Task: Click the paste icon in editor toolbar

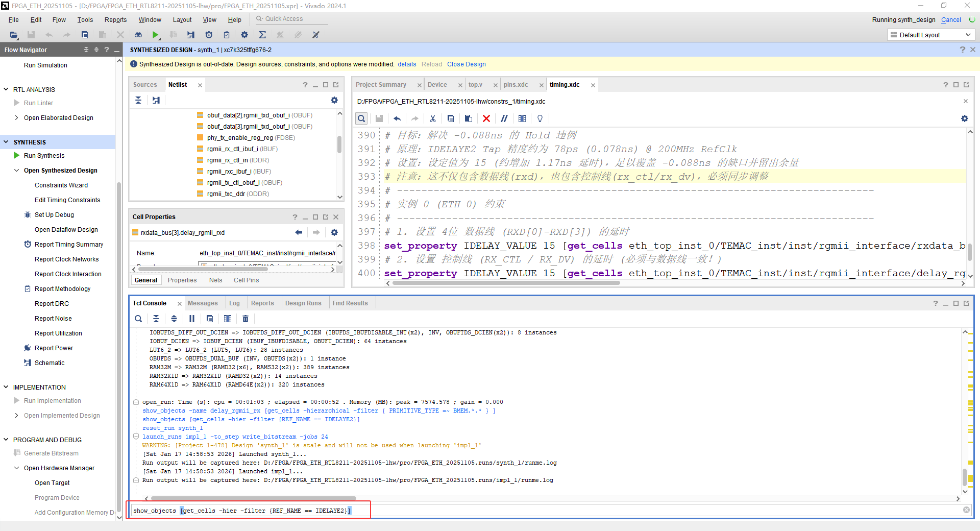Action: pyautogui.click(x=469, y=118)
